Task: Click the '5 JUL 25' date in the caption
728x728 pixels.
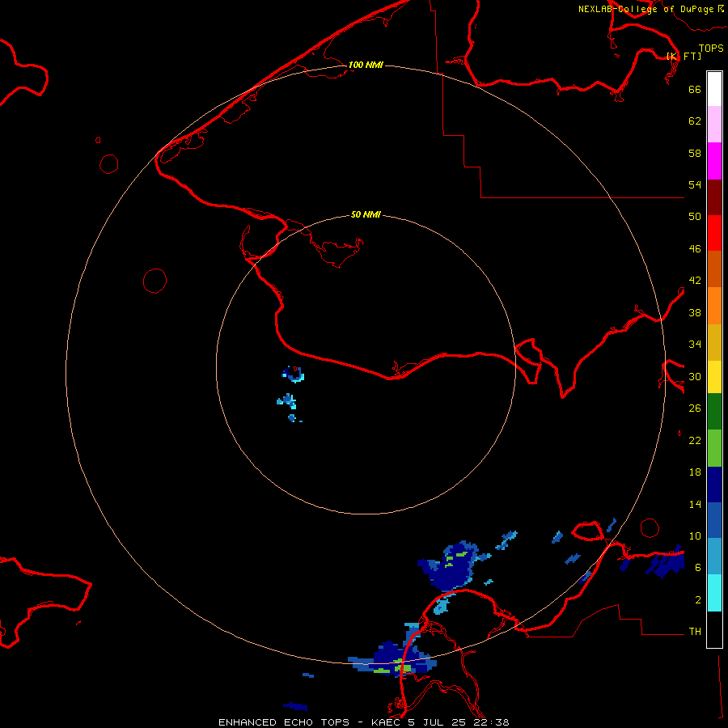Action: point(438,722)
